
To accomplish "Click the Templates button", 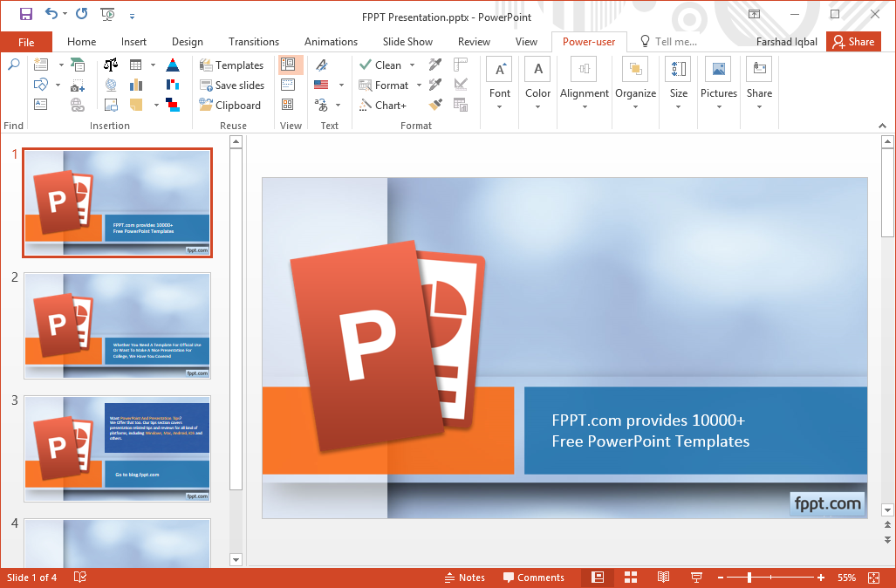I will pos(231,65).
